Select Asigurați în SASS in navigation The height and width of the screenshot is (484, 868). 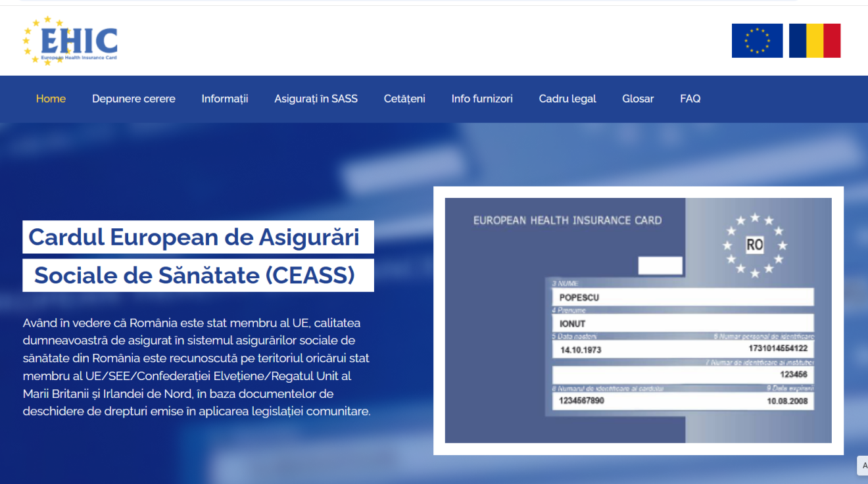[316, 99]
